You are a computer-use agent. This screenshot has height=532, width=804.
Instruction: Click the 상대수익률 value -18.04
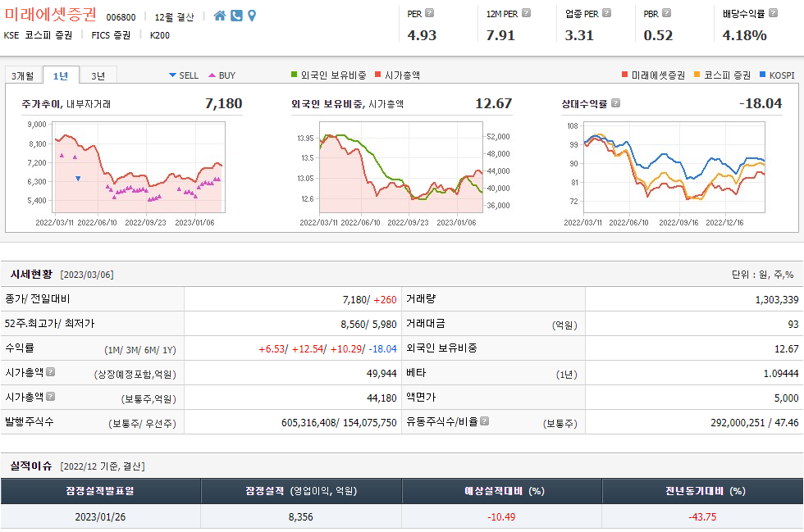point(761,103)
